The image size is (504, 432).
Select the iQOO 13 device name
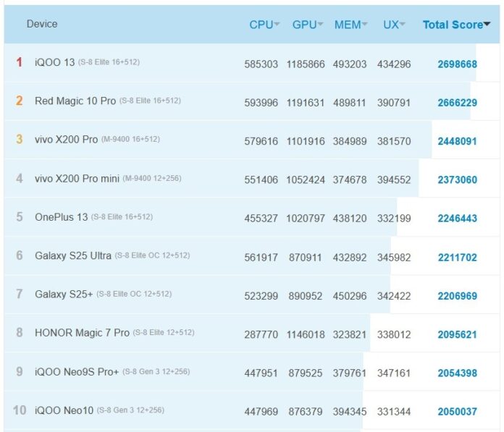(54, 62)
